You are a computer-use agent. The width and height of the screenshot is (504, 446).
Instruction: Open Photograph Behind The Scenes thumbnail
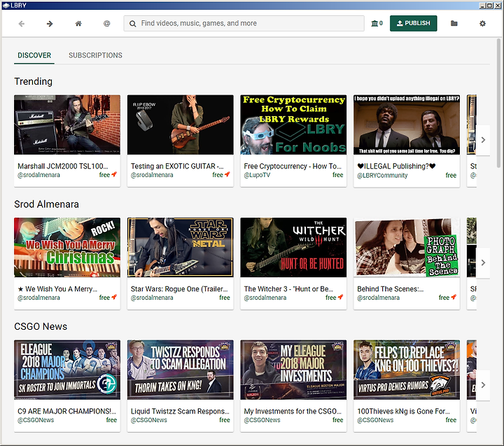(407, 247)
